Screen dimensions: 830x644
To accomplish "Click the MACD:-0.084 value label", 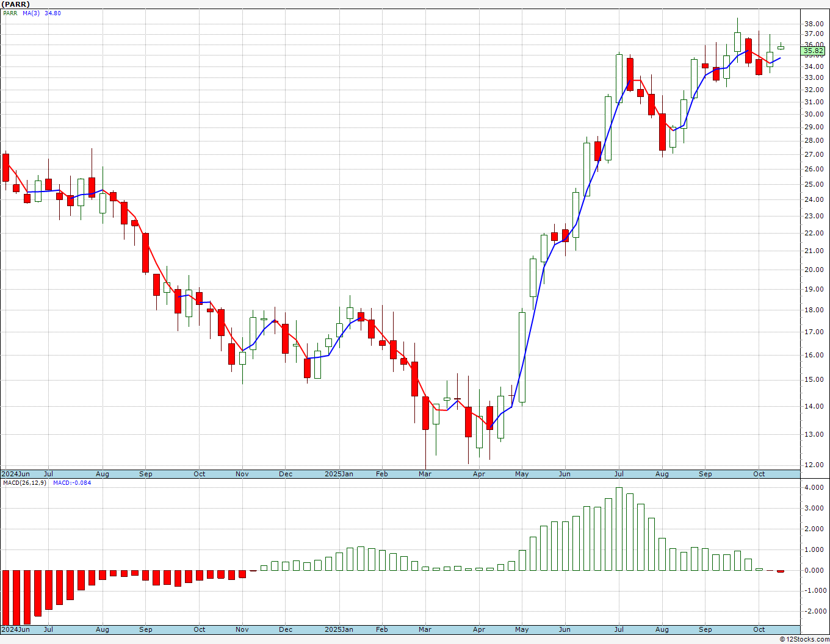I will [72, 483].
